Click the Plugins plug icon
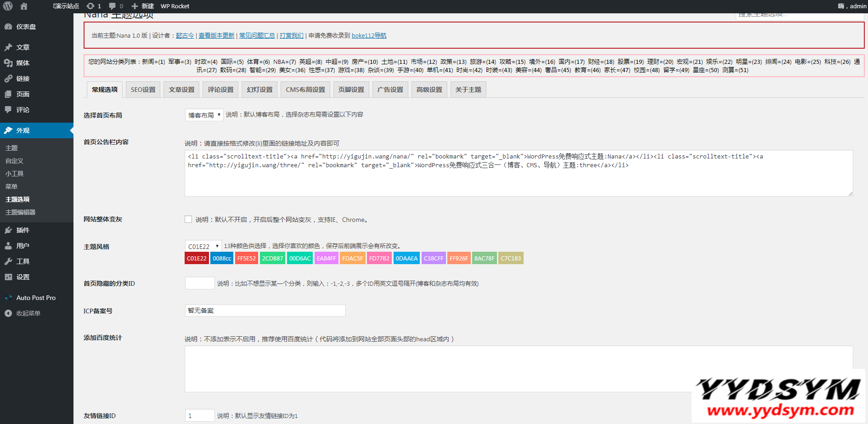 click(8, 230)
